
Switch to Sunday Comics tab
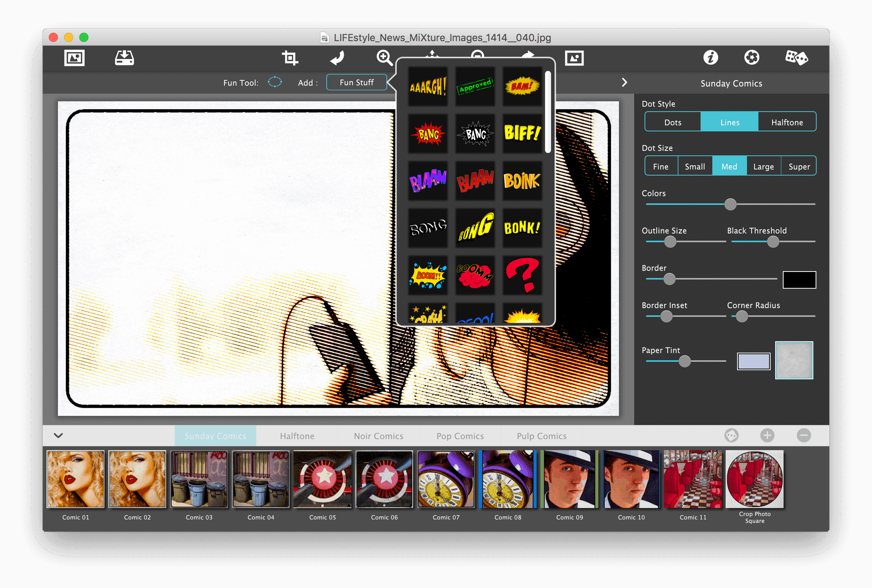(215, 436)
